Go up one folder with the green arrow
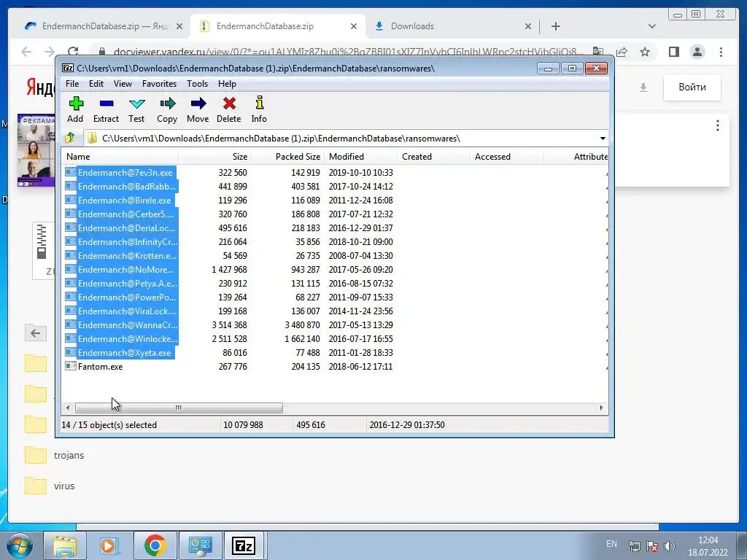 70,138
